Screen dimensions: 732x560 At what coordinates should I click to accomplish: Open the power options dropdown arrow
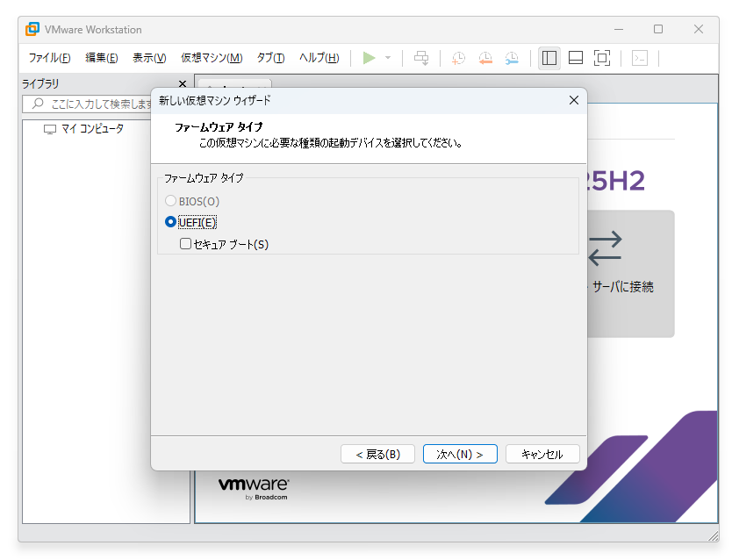pyautogui.click(x=386, y=58)
